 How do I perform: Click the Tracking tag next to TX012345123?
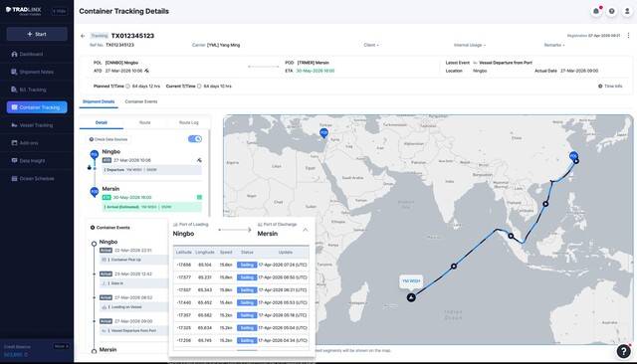point(100,36)
